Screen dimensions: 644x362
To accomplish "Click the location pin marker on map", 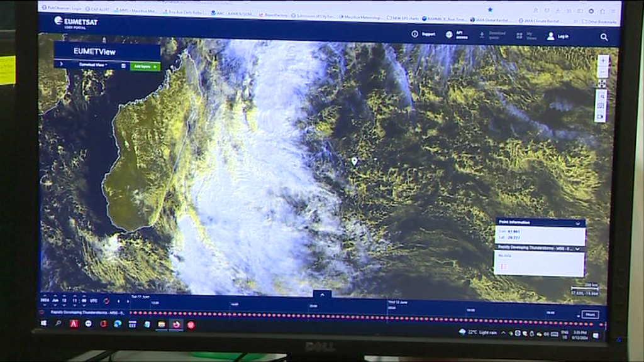I will (x=354, y=162).
